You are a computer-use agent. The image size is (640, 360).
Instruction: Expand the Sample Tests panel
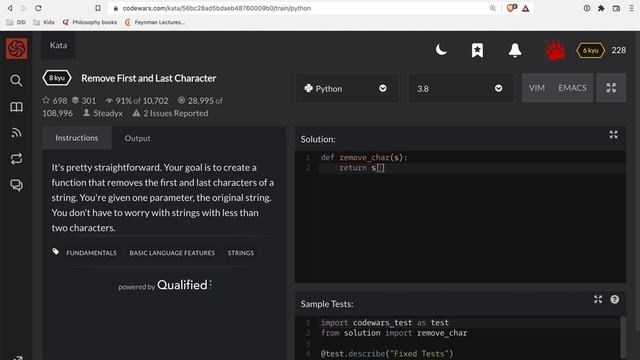tap(598, 299)
